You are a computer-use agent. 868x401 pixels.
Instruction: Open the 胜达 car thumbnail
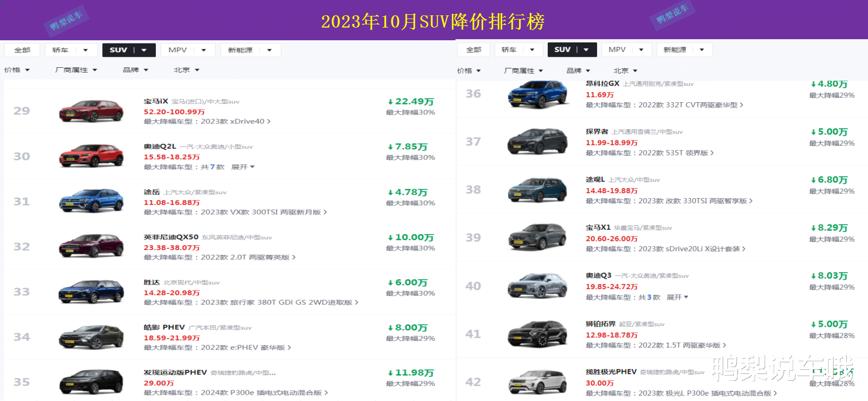[91, 291]
